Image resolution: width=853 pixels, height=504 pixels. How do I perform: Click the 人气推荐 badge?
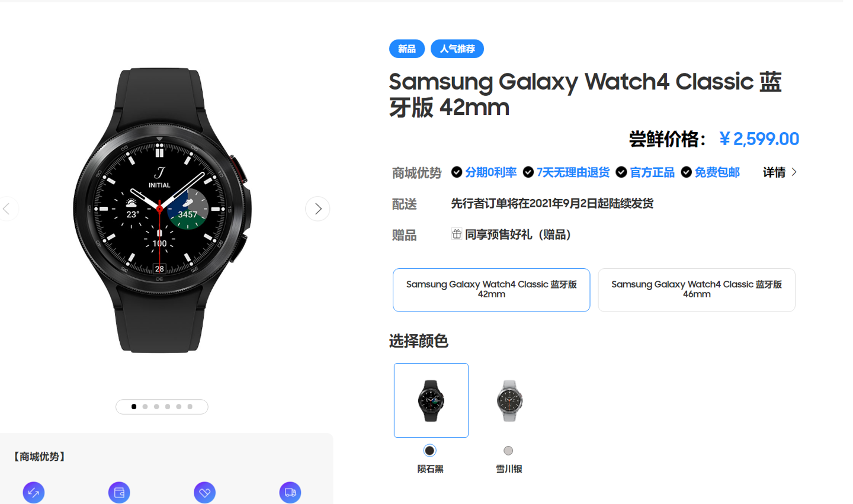[x=457, y=49]
